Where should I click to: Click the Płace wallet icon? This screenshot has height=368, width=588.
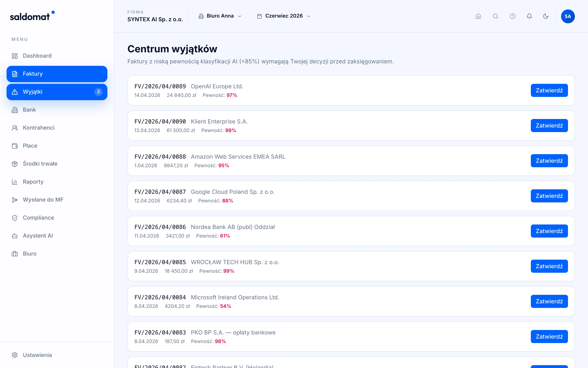[x=14, y=146]
